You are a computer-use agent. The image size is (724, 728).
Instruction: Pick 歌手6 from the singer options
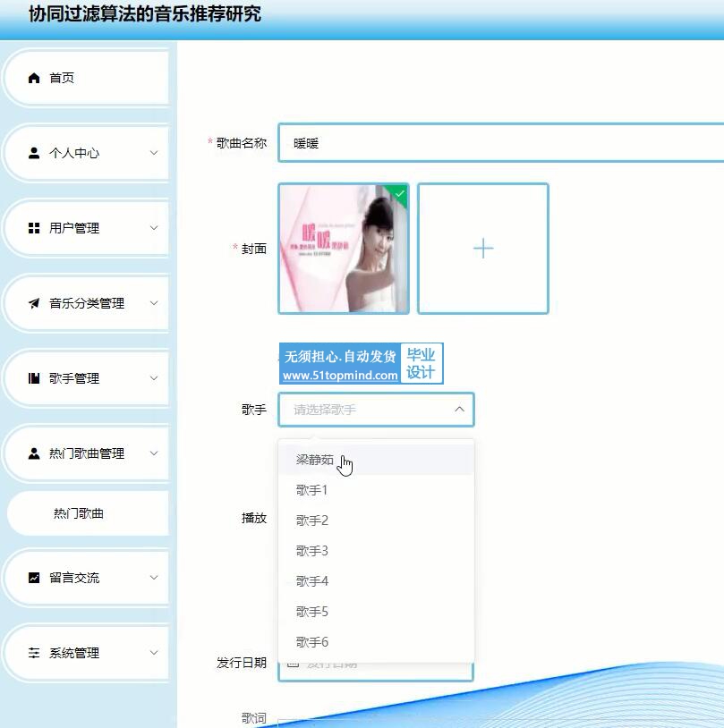312,642
